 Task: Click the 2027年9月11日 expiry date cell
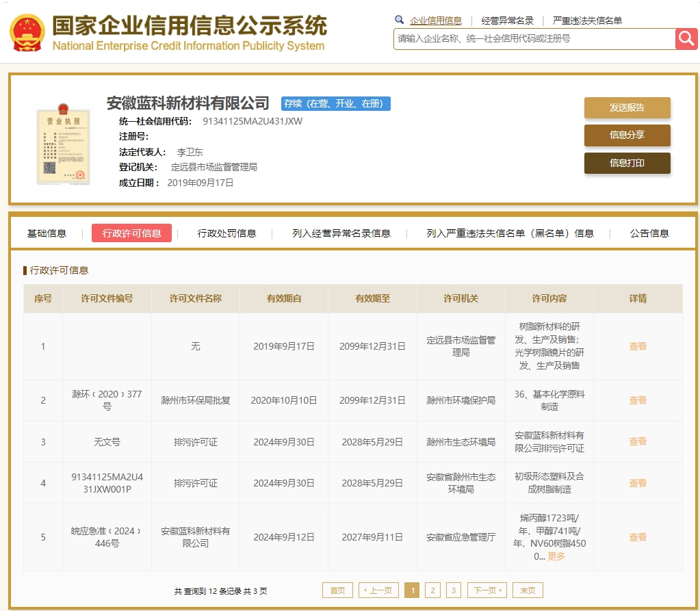[x=372, y=537]
